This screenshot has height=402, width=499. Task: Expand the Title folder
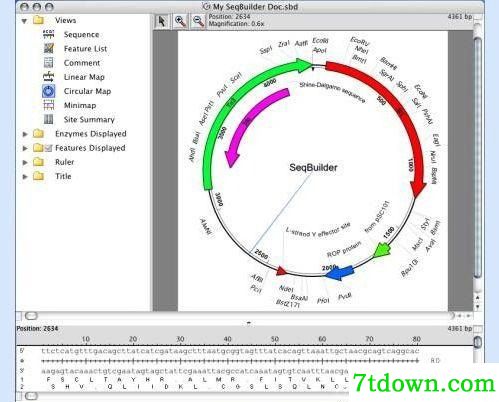pos(25,176)
